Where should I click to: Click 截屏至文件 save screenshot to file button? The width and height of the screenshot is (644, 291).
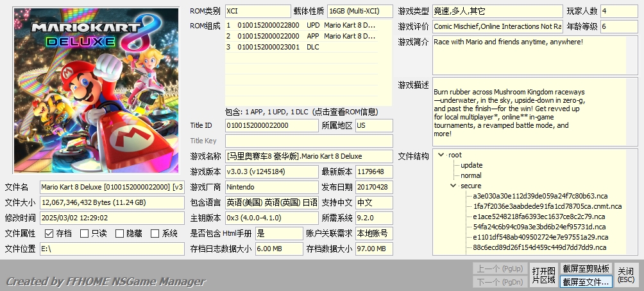586,281
